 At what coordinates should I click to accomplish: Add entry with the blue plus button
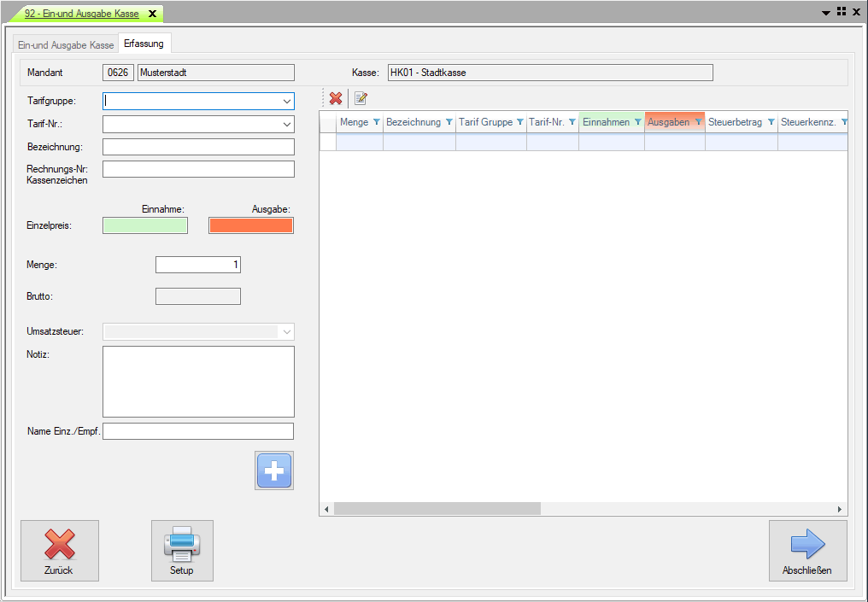pos(274,470)
